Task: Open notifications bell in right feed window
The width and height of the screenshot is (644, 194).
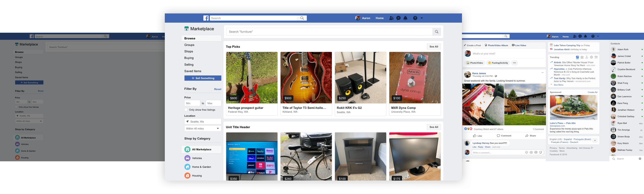Action: (585, 36)
